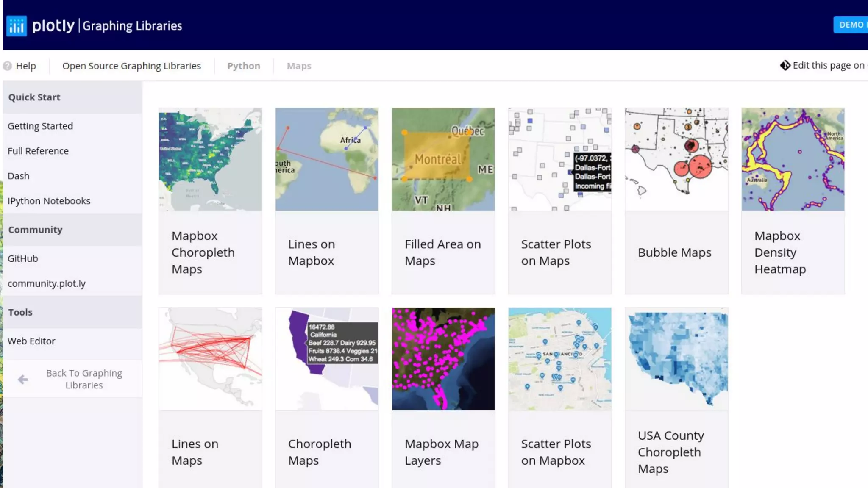The width and height of the screenshot is (868, 488).
Task: Open the Mapbox Choropleth Maps thumbnail
Action: [x=210, y=159]
